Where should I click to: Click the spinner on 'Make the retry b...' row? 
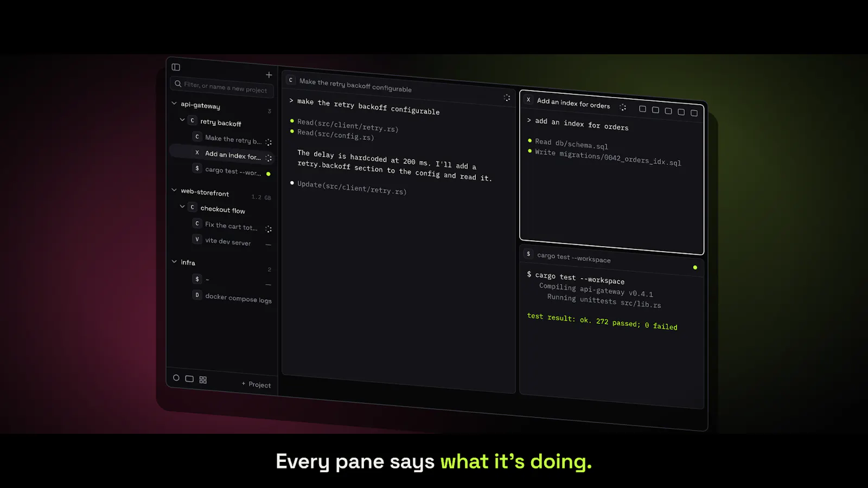(269, 143)
